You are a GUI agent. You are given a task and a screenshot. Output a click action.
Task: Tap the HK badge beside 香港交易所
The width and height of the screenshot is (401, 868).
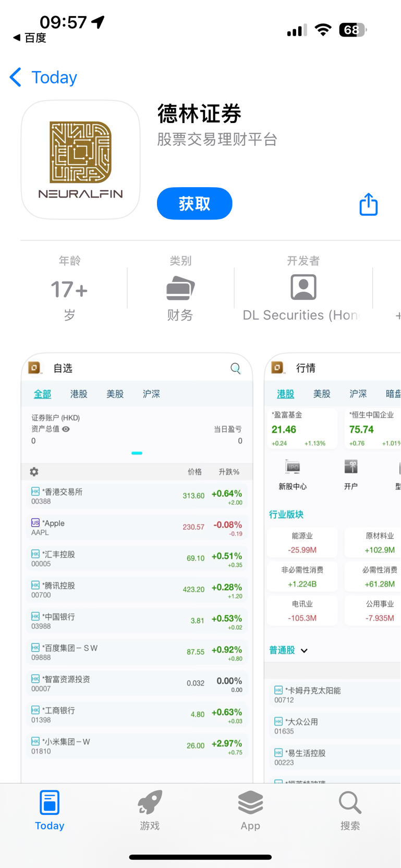click(35, 492)
